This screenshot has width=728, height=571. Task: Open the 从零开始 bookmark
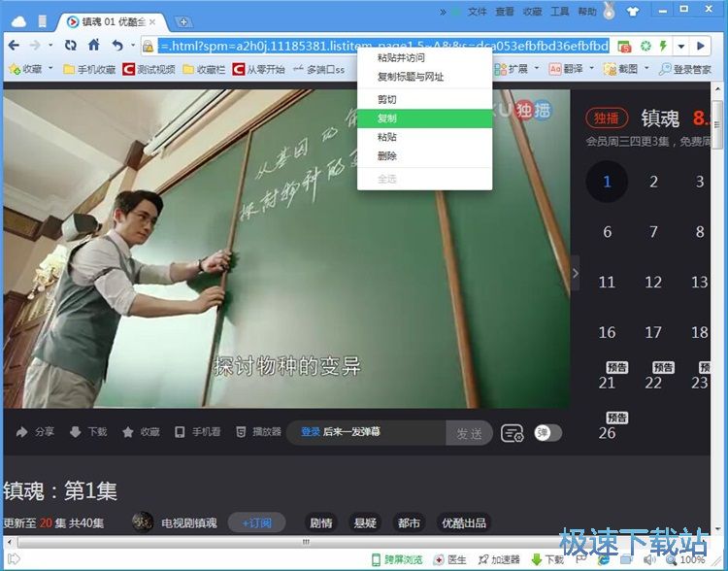tap(258, 69)
